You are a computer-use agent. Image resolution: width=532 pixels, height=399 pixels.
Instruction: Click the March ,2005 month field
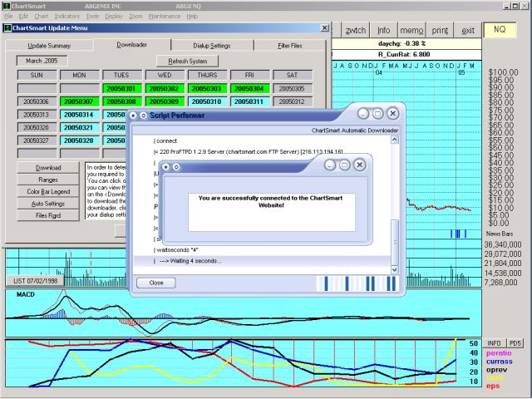42,61
